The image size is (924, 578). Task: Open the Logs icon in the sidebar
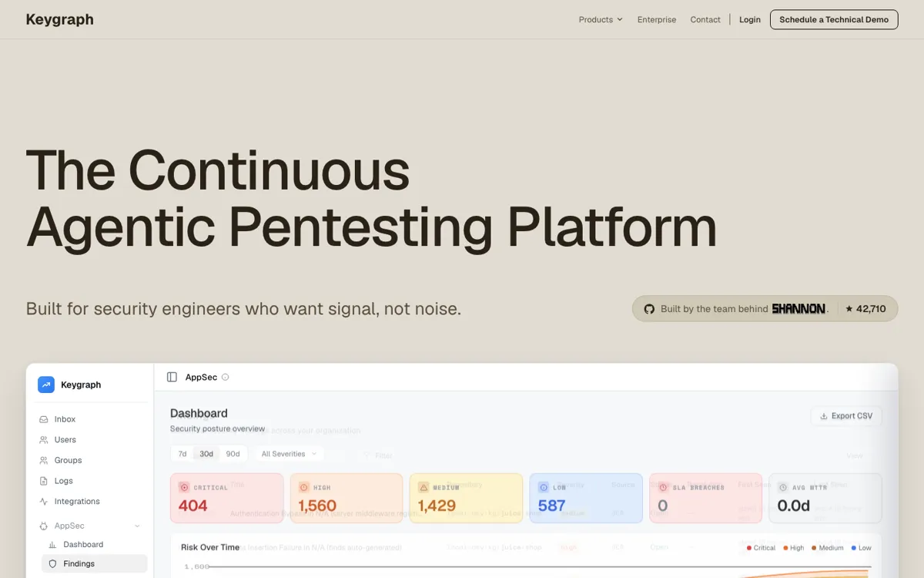(44, 481)
